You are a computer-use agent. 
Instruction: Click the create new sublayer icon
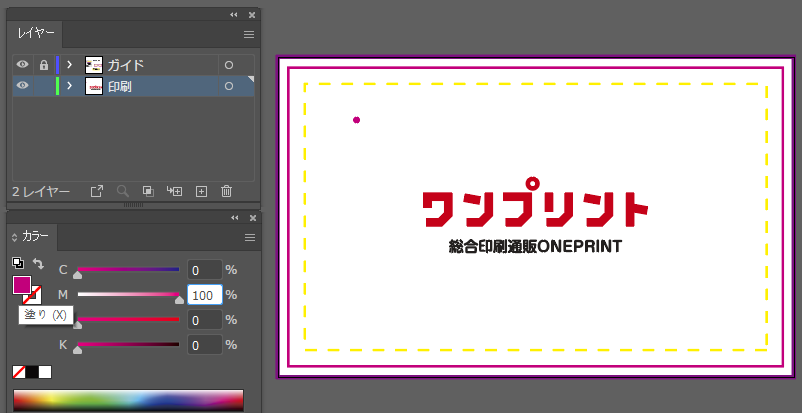[174, 190]
